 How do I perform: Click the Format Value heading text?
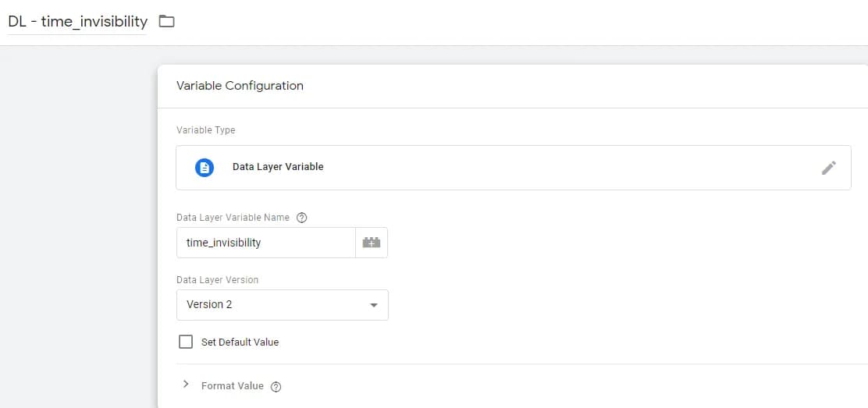[x=233, y=386]
